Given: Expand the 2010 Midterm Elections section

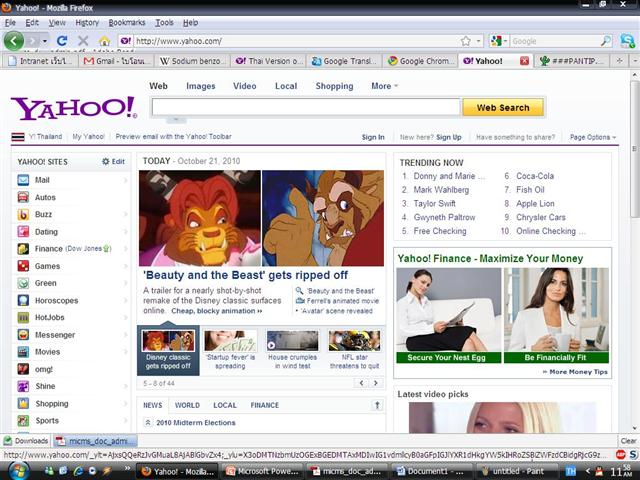Looking at the screenshot, I should pyautogui.click(x=147, y=422).
